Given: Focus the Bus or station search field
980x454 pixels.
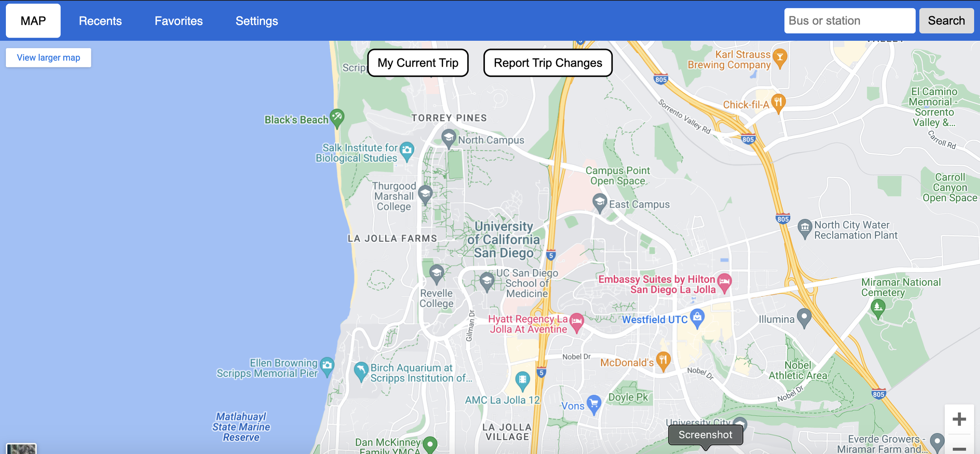Looking at the screenshot, I should click(x=849, y=21).
